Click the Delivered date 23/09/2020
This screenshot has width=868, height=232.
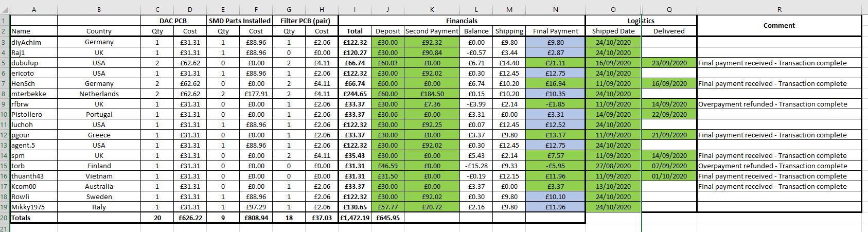click(669, 63)
